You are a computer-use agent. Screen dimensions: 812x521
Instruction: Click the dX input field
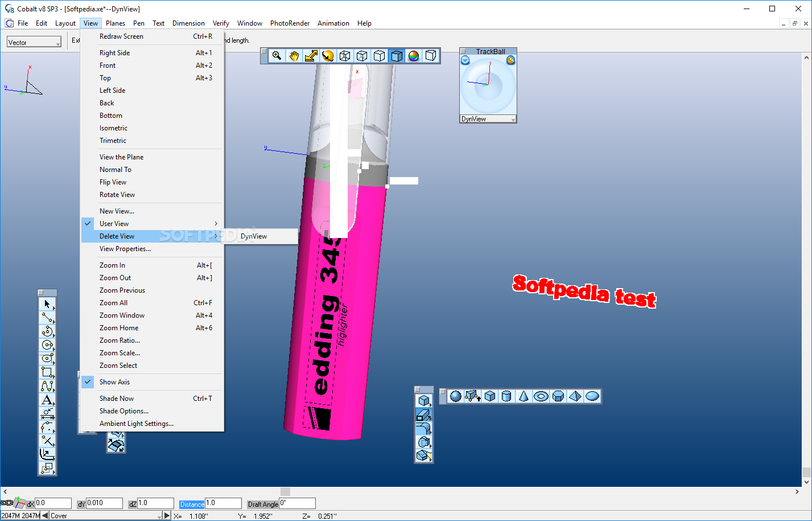53,503
